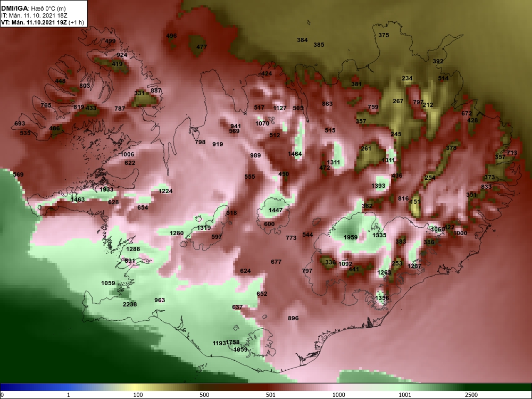Click the map value '477'
The image size is (532, 399).
pyautogui.click(x=202, y=47)
